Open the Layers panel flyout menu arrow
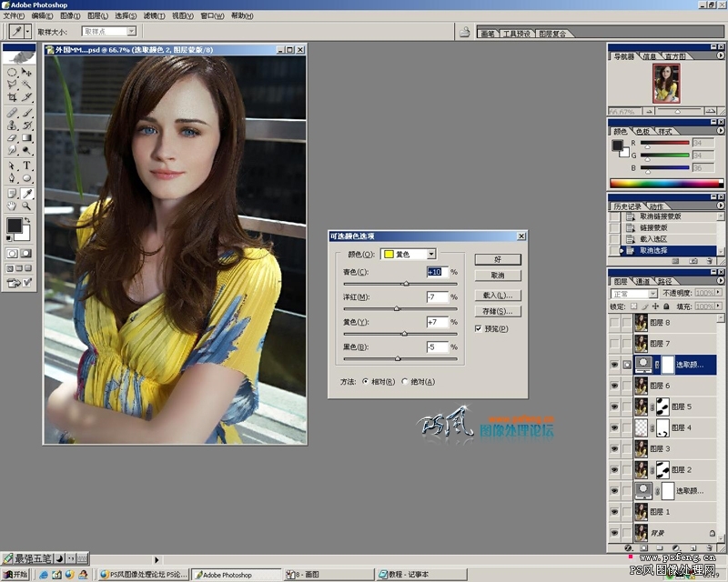This screenshot has width=728, height=582. tap(720, 281)
